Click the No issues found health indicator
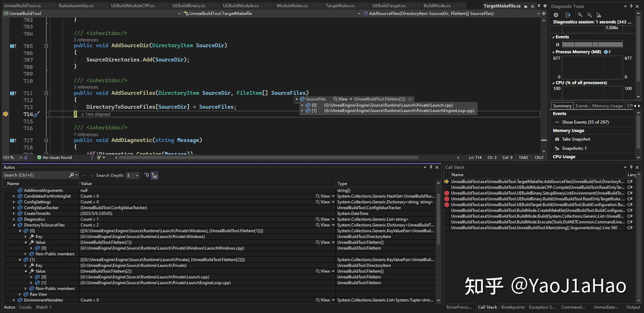Image resolution: width=644 pixels, height=313 pixels. coord(54,157)
